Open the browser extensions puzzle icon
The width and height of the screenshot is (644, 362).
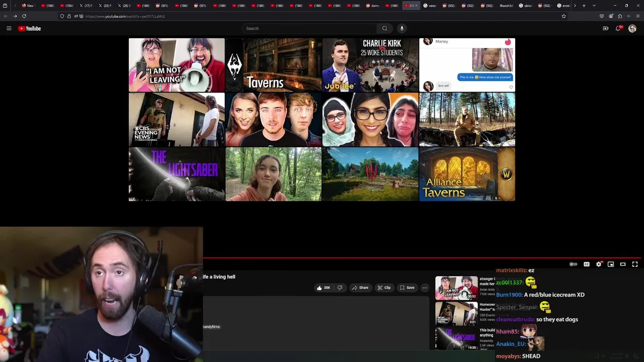click(x=620, y=16)
